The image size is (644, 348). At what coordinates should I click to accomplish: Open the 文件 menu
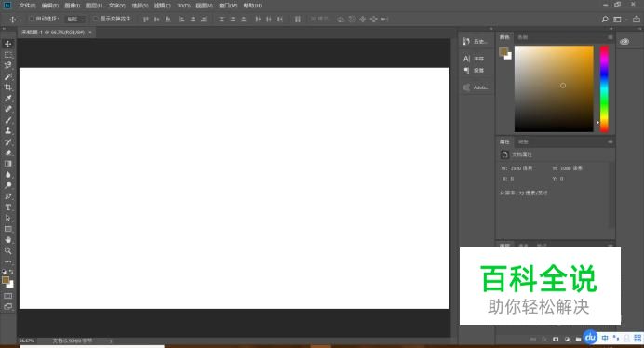click(x=27, y=6)
